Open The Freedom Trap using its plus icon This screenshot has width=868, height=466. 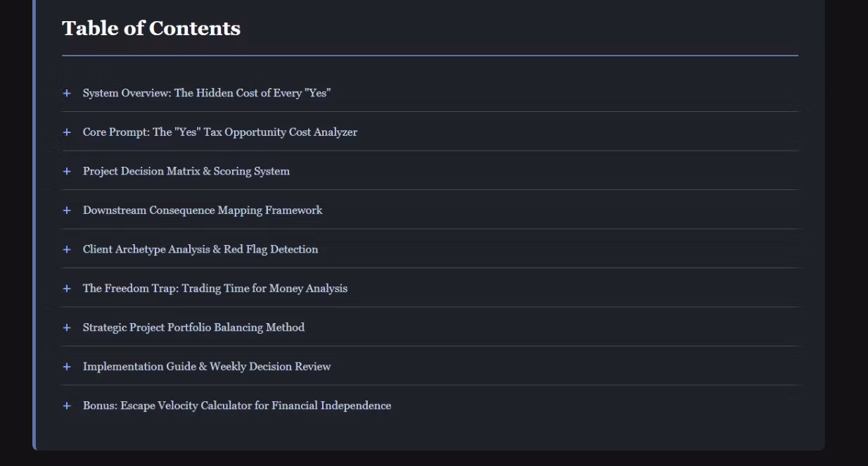point(67,289)
